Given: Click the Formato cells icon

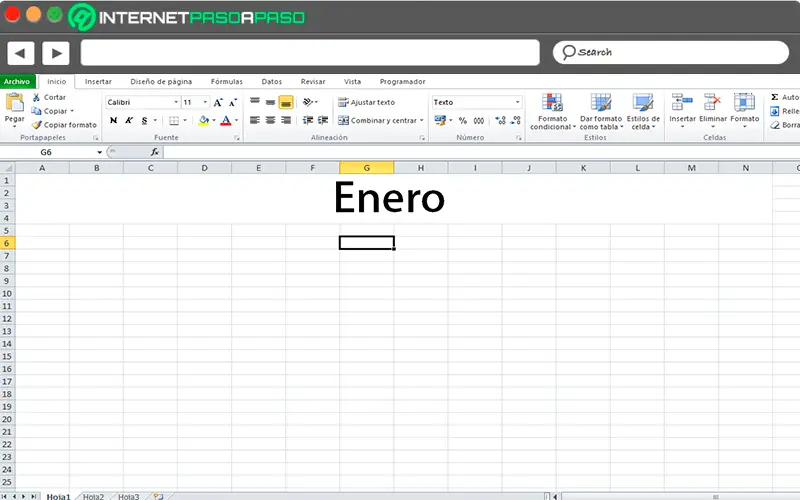Looking at the screenshot, I should pos(744,103).
